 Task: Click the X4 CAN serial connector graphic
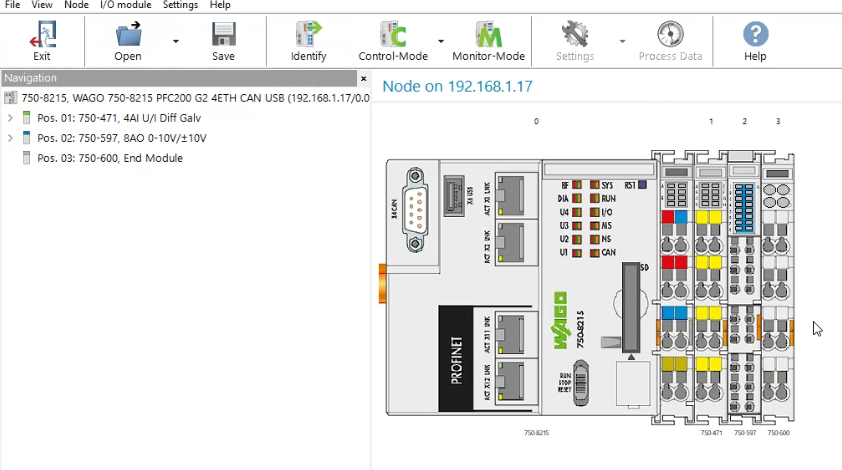pyautogui.click(x=415, y=209)
